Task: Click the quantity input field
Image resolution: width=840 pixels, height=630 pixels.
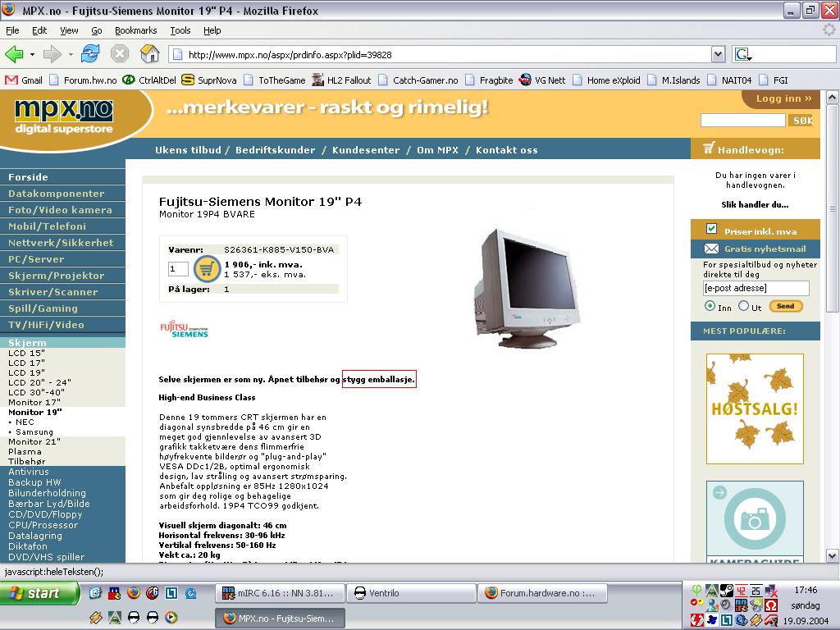Action: pyautogui.click(x=178, y=269)
